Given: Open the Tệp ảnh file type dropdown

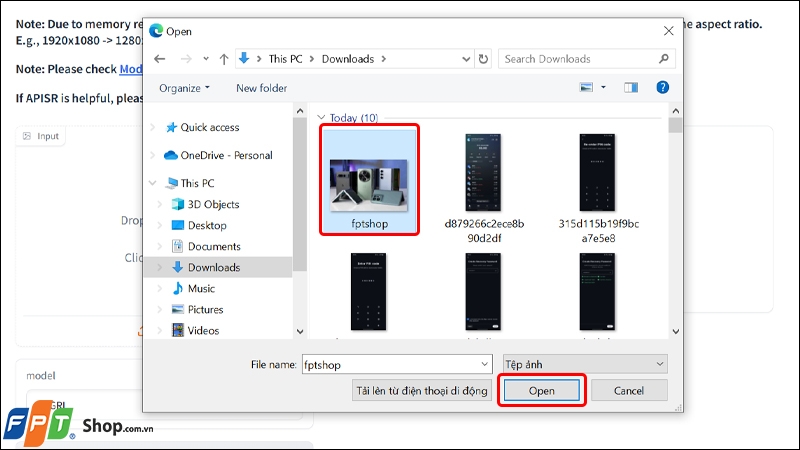Looking at the screenshot, I should [585, 365].
